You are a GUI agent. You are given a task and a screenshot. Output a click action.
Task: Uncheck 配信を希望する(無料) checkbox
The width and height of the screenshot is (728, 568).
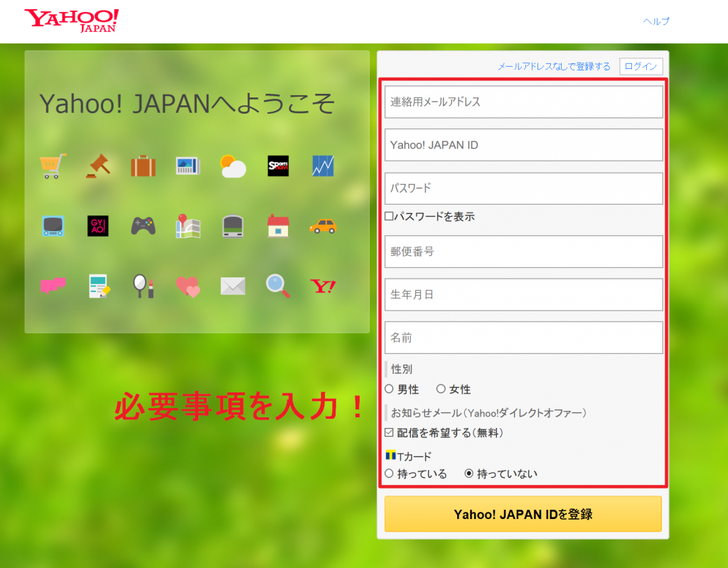(x=389, y=433)
